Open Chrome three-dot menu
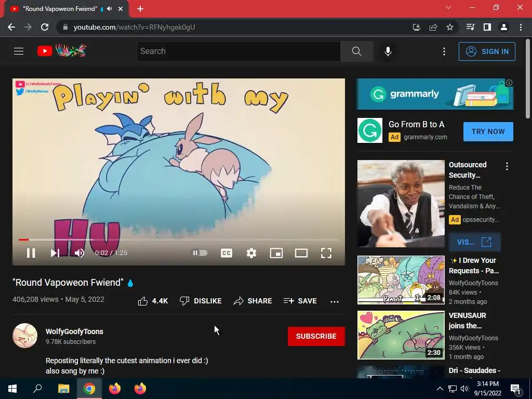Viewport: 532px width, 399px height. 521,27
